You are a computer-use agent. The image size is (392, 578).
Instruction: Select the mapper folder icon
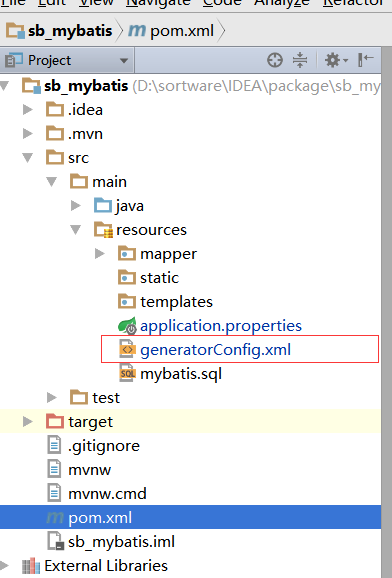[127, 254]
